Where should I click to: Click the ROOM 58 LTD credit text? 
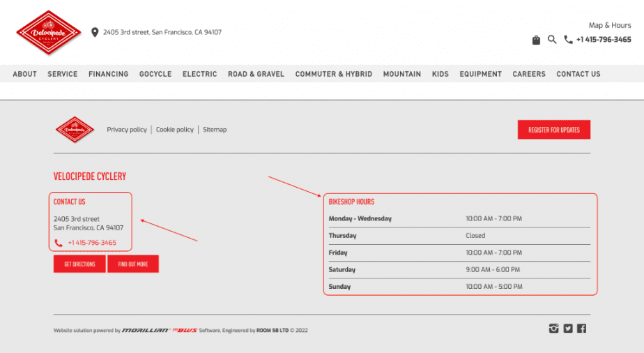pos(273,331)
